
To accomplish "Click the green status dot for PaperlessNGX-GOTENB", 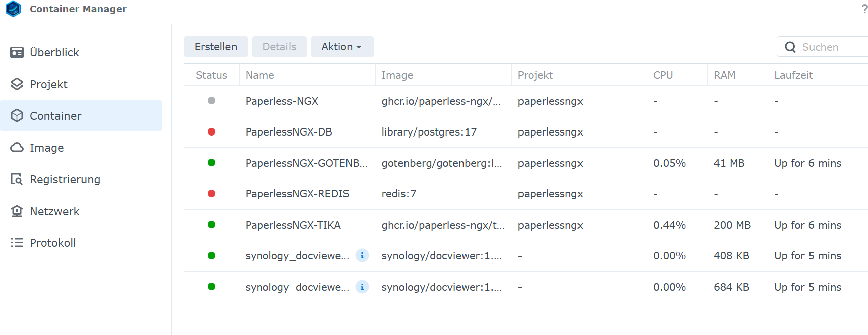I will 212,163.
